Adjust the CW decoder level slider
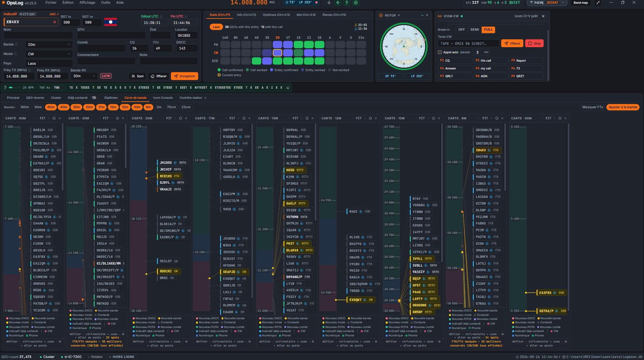 [x=15, y=88]
